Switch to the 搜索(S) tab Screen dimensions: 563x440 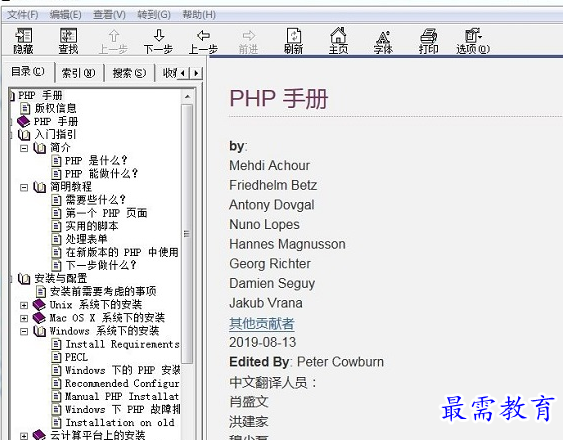pos(130,73)
